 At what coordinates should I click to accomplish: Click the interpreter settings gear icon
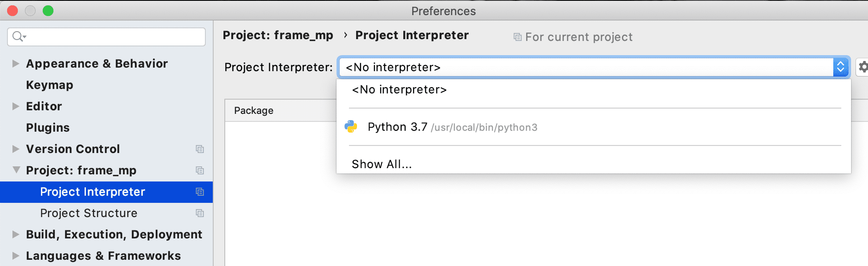(863, 67)
